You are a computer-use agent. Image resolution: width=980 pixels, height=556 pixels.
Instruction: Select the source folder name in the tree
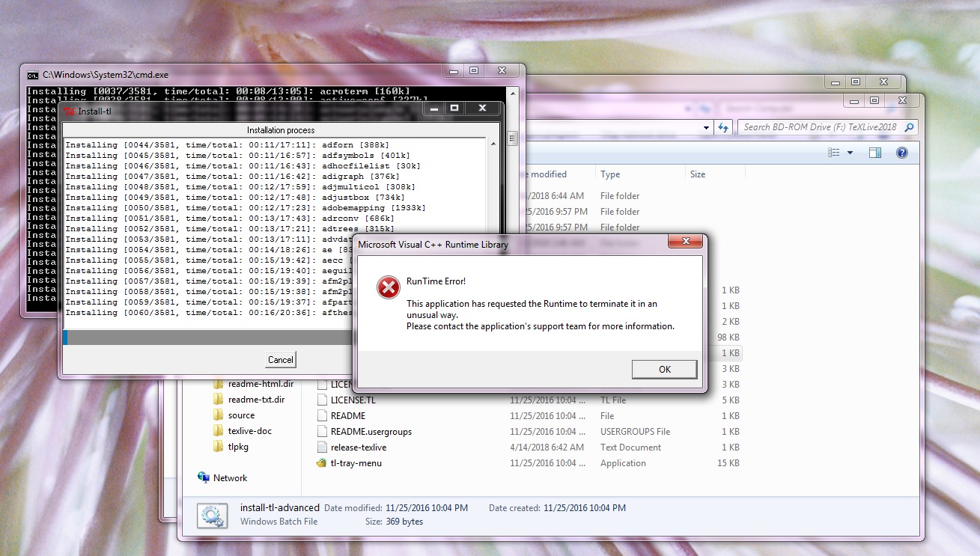point(241,415)
